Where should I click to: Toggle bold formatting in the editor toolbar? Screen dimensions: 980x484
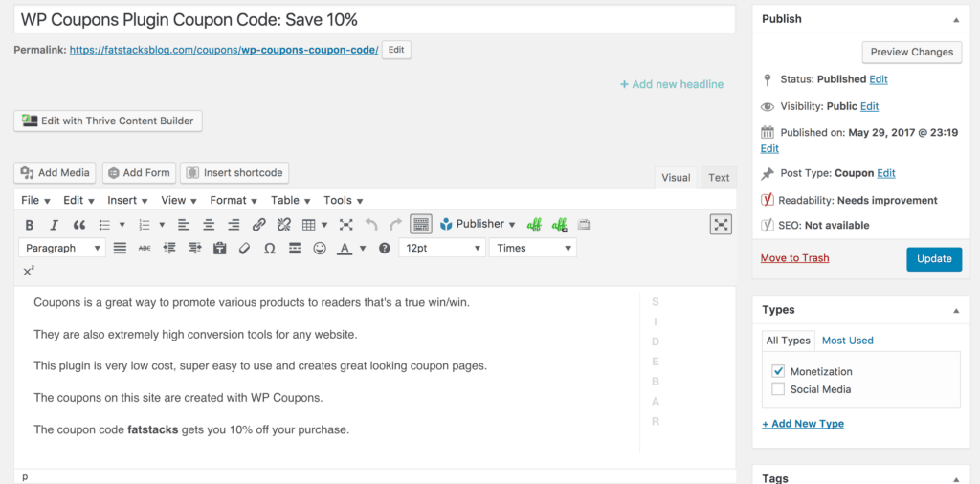[x=30, y=225]
